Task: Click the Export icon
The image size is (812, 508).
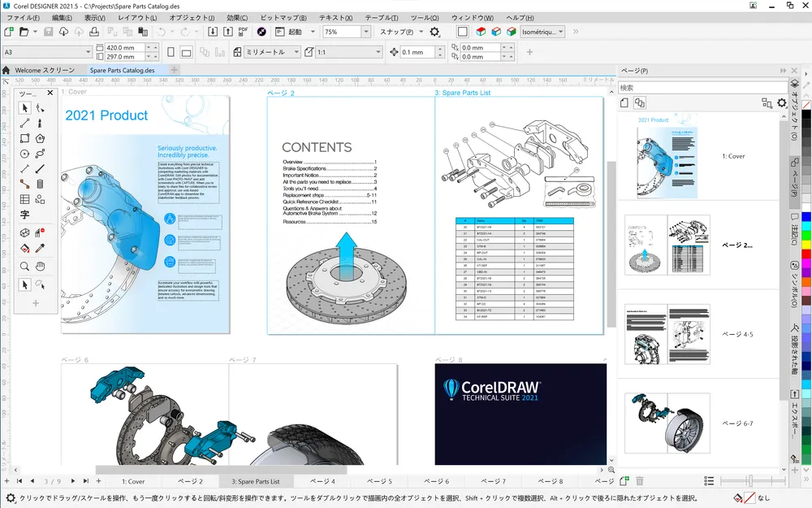Action: 228,32
